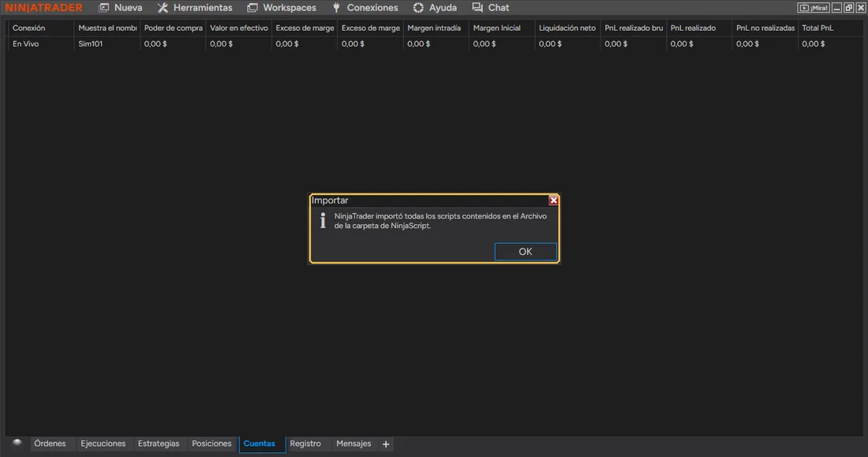Image resolution: width=868 pixels, height=457 pixels.
Task: Sort by Conexión column header
Action: click(40, 28)
